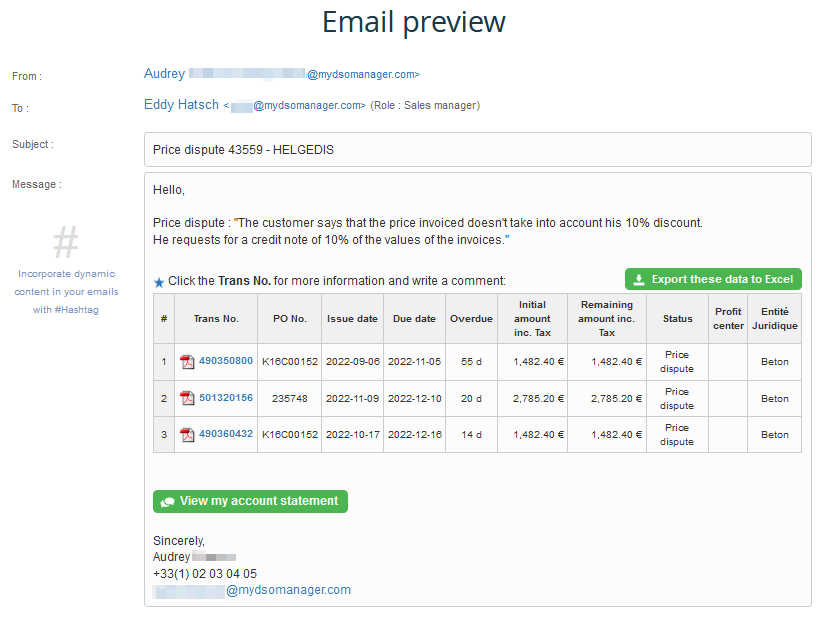Image resolution: width=820 pixels, height=619 pixels.
Task: Click the Subject input field
Action: pyautogui.click(x=477, y=150)
